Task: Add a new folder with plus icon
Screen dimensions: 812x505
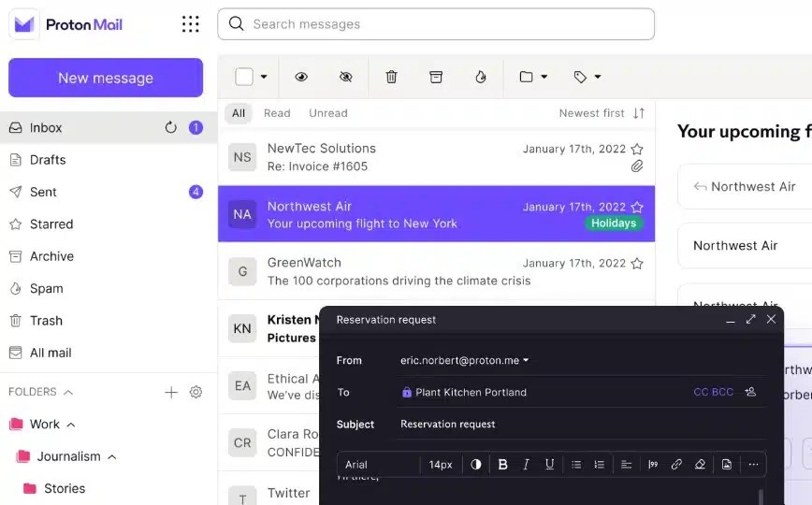Action: (171, 392)
